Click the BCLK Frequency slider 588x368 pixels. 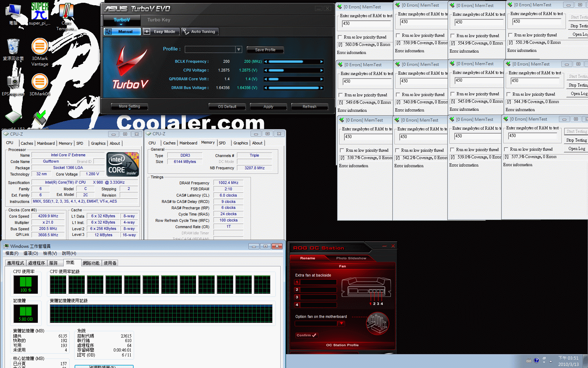[294, 62]
